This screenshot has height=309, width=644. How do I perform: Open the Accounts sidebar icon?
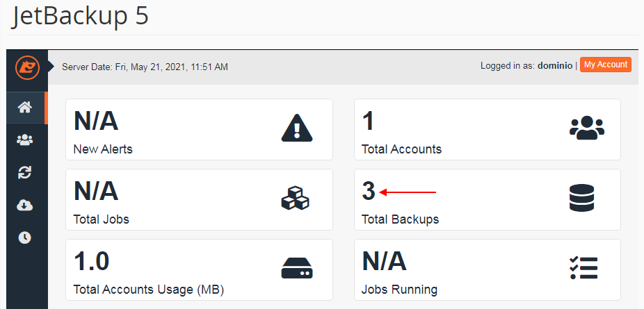[24, 140]
